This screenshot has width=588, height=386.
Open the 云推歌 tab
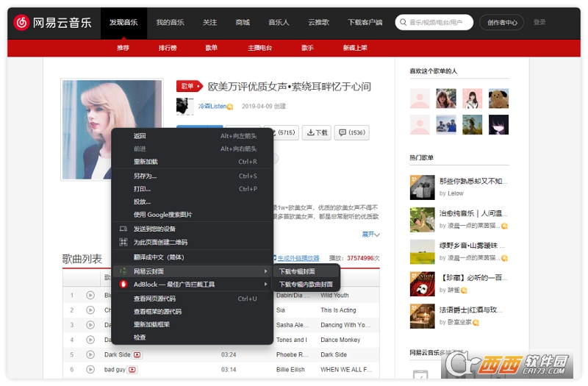point(318,23)
